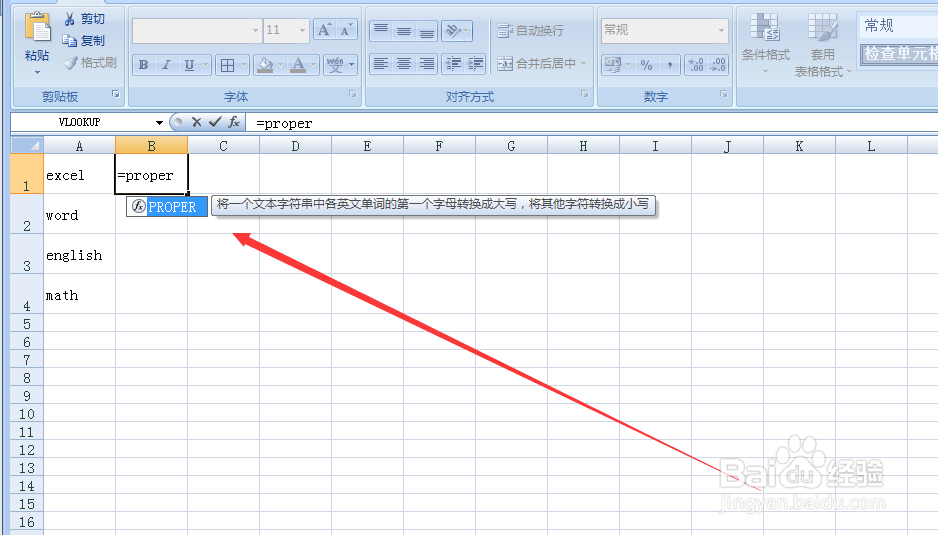Apply the font color A
This screenshot has height=535, width=938.
tap(297, 65)
